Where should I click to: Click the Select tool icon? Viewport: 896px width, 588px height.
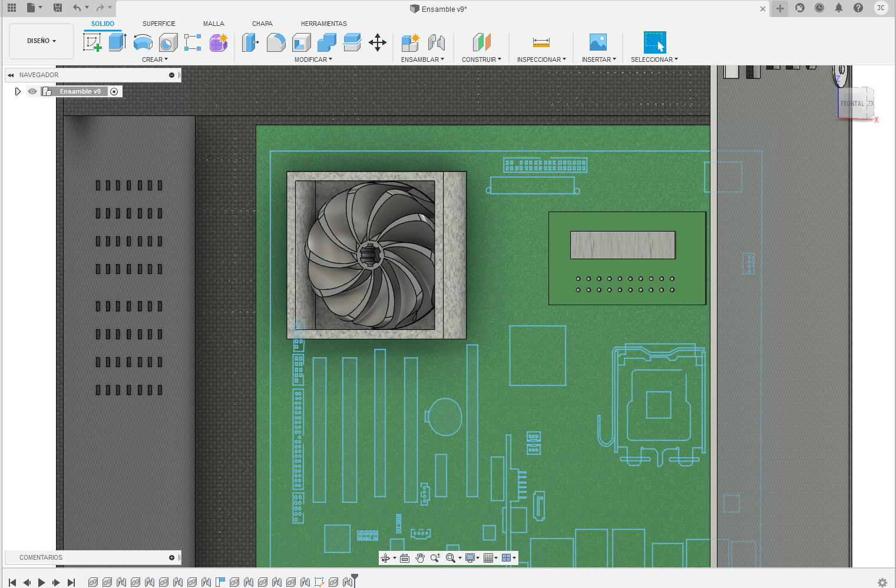654,42
